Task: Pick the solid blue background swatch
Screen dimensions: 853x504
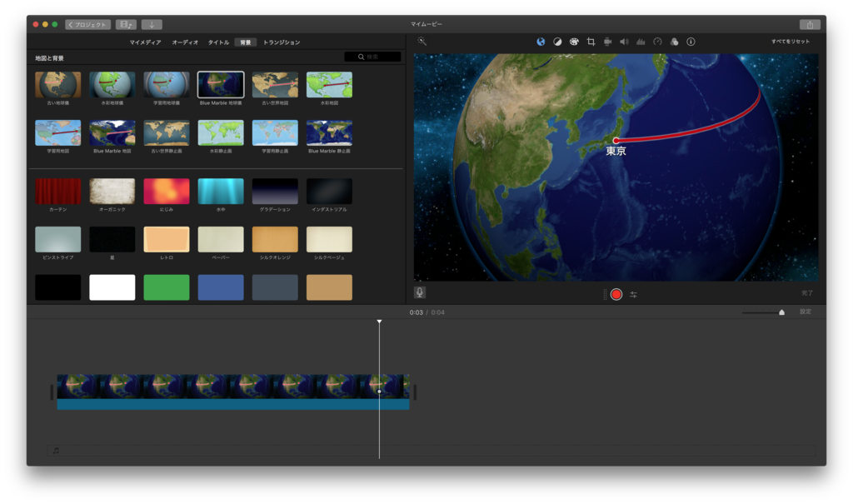Action: (x=221, y=287)
